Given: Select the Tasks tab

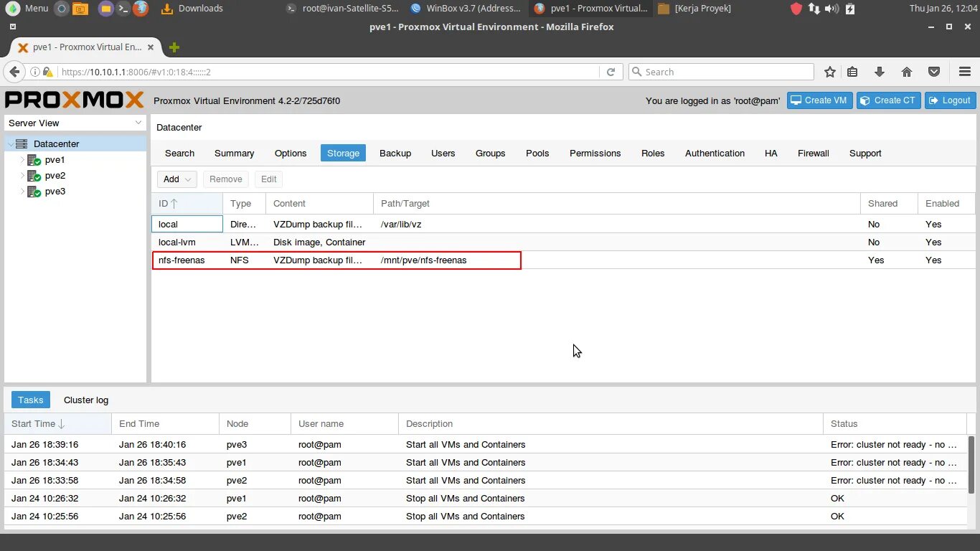Looking at the screenshot, I should (x=31, y=400).
